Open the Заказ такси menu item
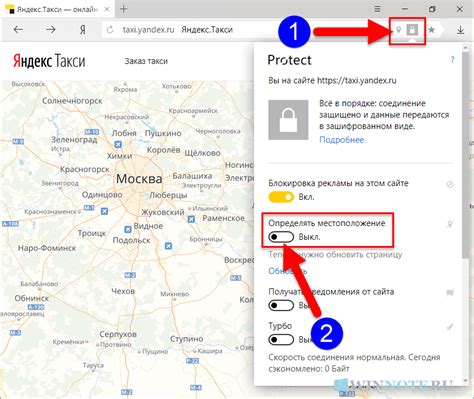 (x=146, y=61)
